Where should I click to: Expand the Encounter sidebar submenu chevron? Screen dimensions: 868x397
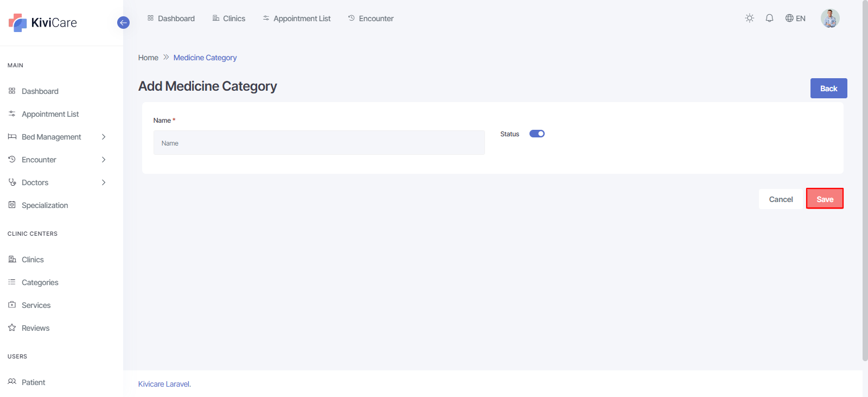tap(104, 160)
